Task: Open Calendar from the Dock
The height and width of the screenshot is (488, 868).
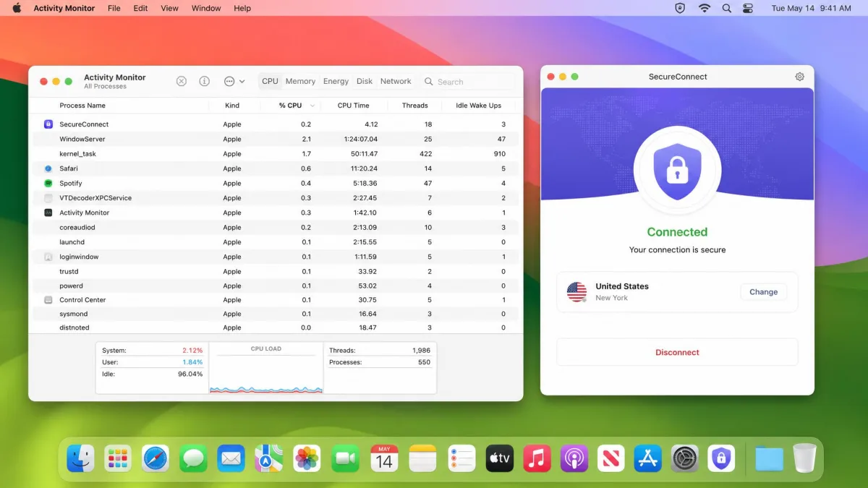Action: (x=384, y=458)
